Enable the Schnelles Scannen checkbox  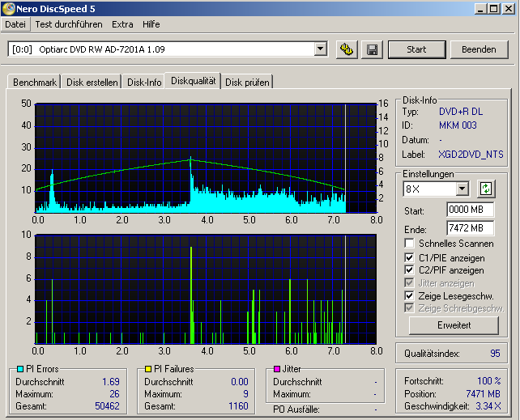point(410,244)
